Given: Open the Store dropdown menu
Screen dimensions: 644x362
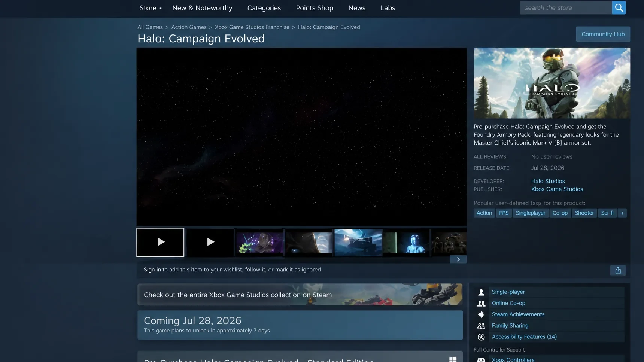Looking at the screenshot, I should coord(151,8).
